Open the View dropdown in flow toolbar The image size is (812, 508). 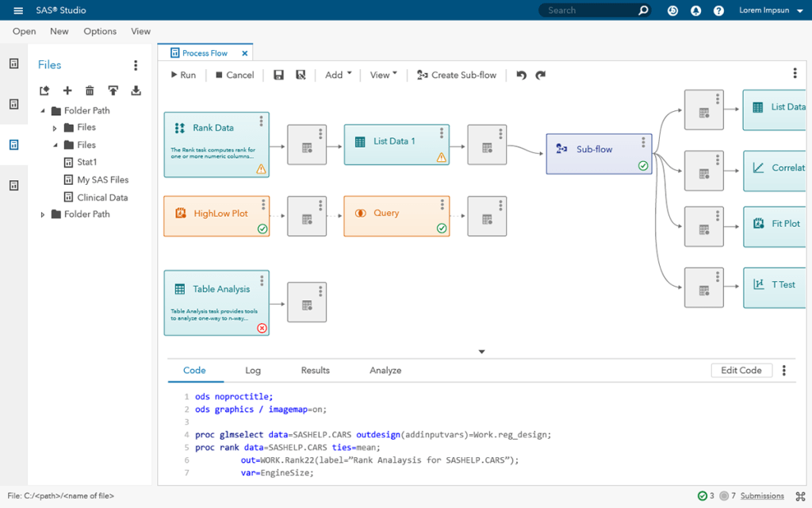(384, 75)
